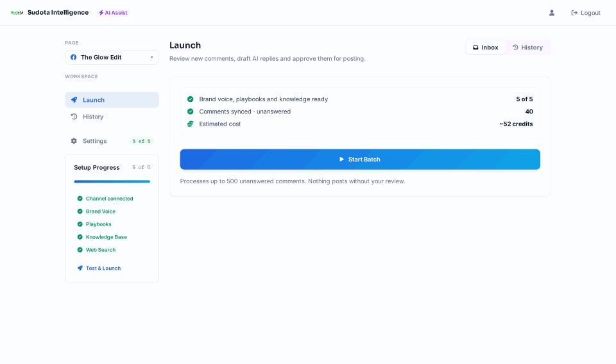
Task: Click the 5 of 5 Settings badge
Action: (x=141, y=141)
